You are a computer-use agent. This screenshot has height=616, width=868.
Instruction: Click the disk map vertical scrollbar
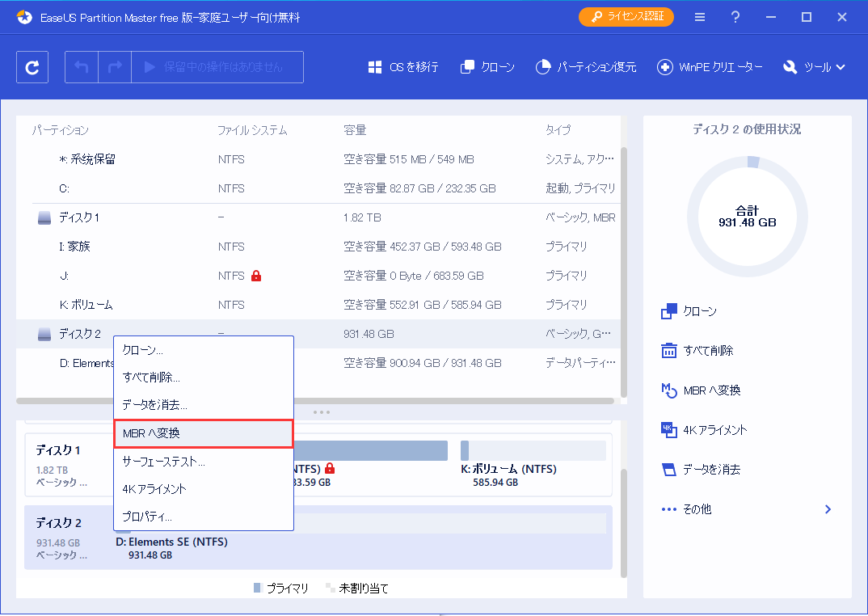click(x=624, y=524)
